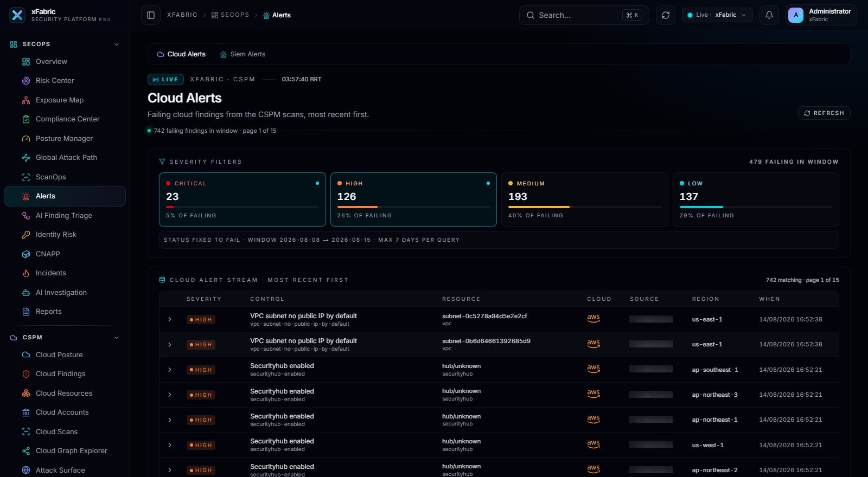Open the Cloud Accounts bank icon
868x477 pixels.
25,412
